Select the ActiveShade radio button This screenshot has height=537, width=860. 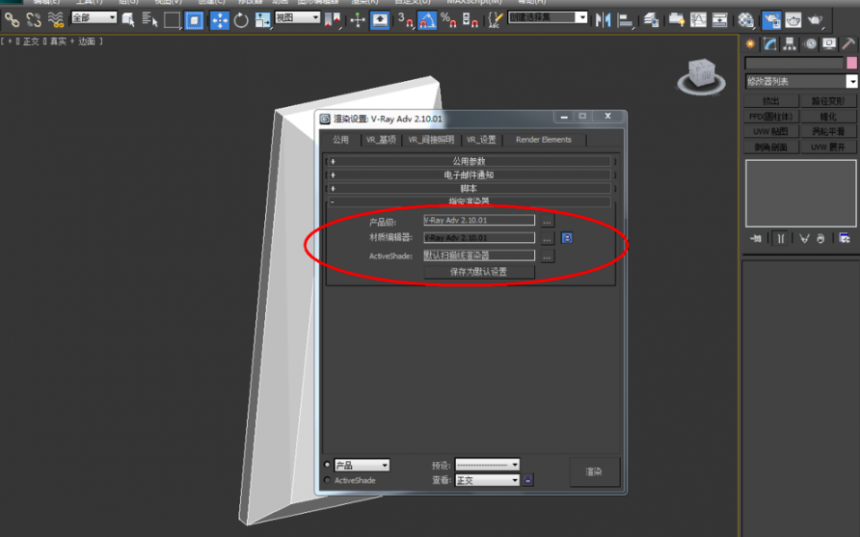pos(327,480)
